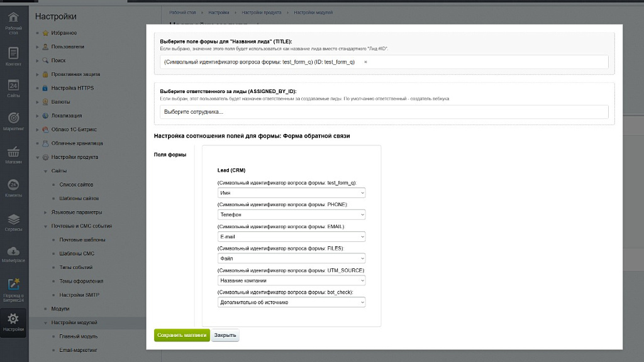Image resolution: width=644 pixels, height=362 pixels.
Task: Open the Клиенты sidebar icon
Action: click(x=13, y=185)
